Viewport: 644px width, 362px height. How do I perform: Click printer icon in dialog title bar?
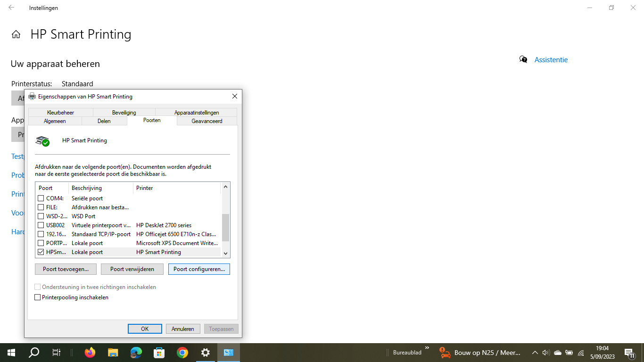point(32,96)
